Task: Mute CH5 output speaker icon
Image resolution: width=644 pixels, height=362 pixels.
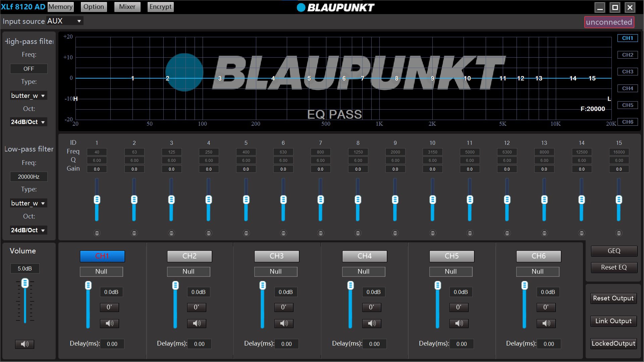Action: pyautogui.click(x=459, y=323)
